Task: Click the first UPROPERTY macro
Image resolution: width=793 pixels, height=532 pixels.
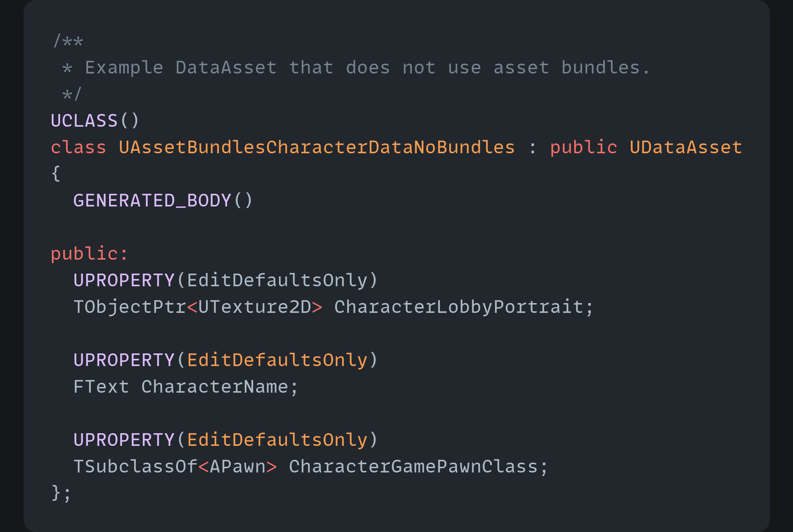Action: tap(124, 280)
